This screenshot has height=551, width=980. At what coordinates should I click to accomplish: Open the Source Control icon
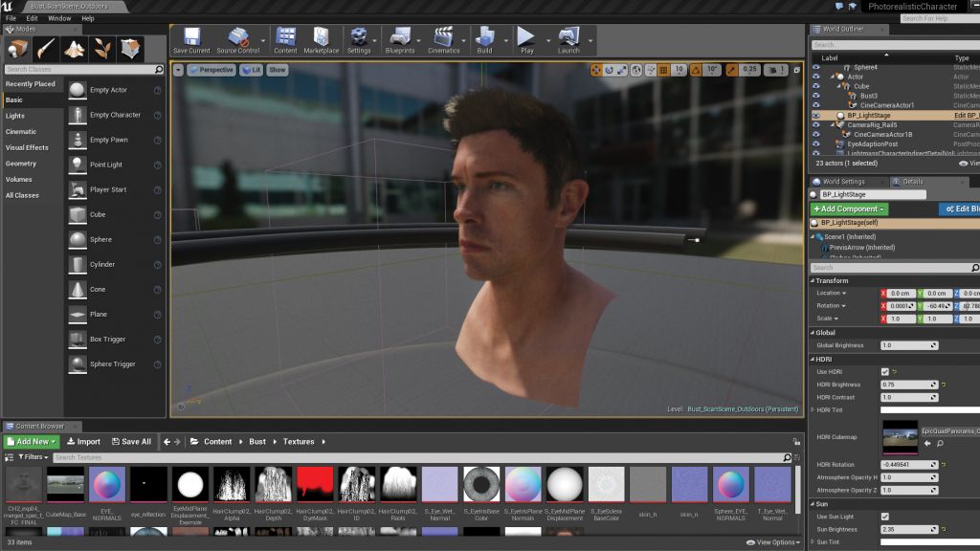point(237,39)
